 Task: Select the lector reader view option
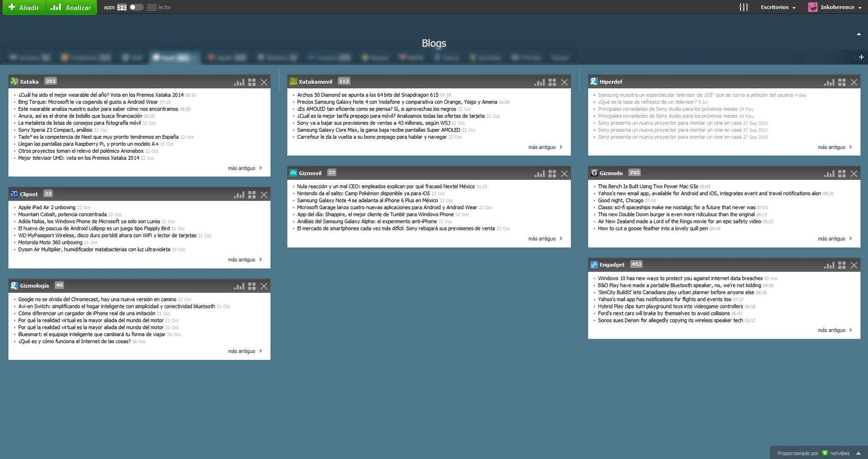tap(159, 7)
